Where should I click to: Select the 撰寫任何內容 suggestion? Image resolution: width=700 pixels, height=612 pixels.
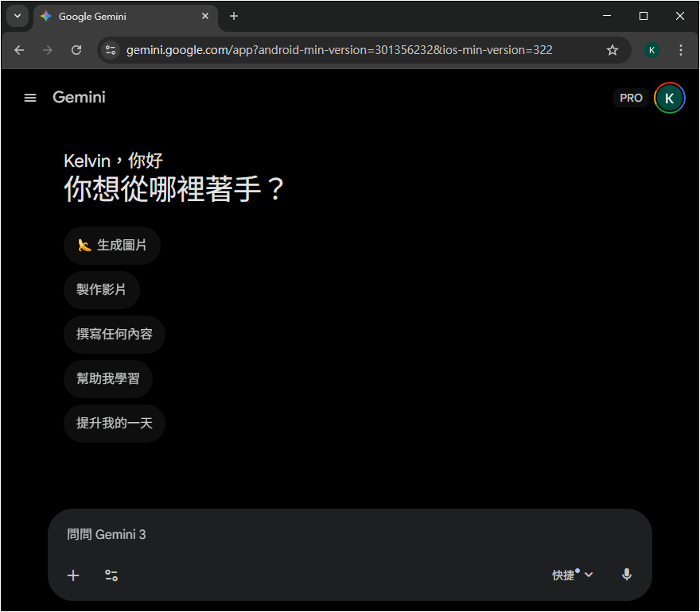[x=115, y=335]
